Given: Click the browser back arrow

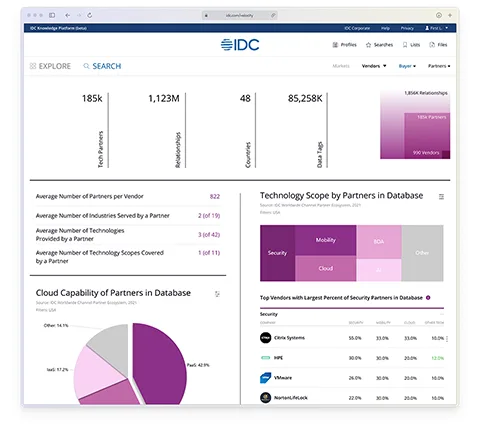Looking at the screenshot, I should [x=68, y=15].
